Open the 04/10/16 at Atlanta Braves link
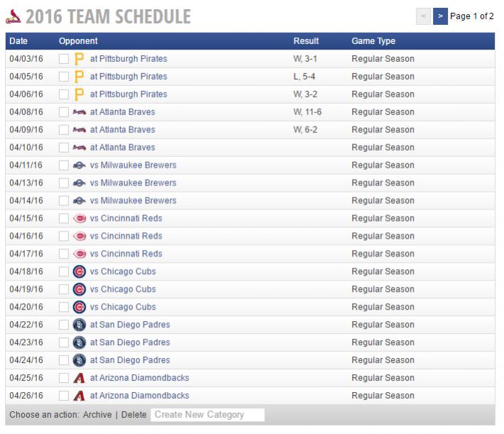Viewport: 504px width, 434px height. pyautogui.click(x=122, y=148)
